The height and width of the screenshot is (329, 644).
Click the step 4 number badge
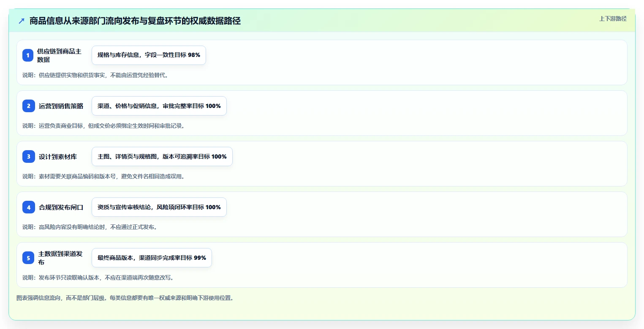[29, 207]
